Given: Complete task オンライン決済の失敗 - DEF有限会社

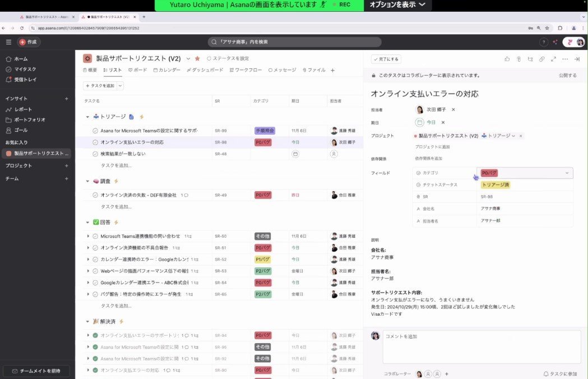Looking at the screenshot, I should pyautogui.click(x=95, y=195).
